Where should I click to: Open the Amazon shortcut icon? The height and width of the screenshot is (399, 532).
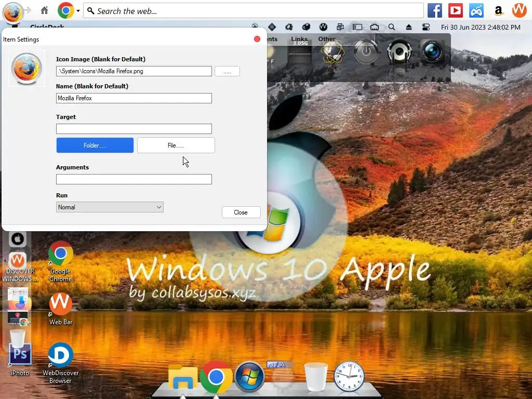(x=498, y=10)
